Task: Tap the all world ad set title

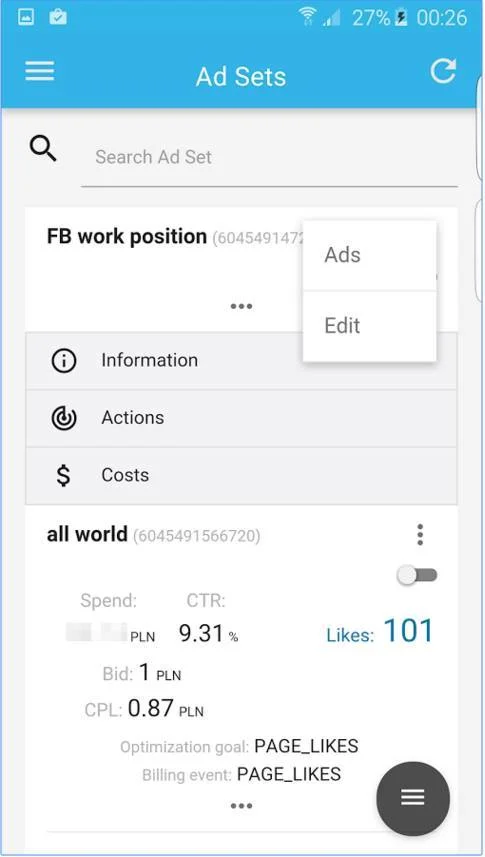Action: [x=87, y=534]
